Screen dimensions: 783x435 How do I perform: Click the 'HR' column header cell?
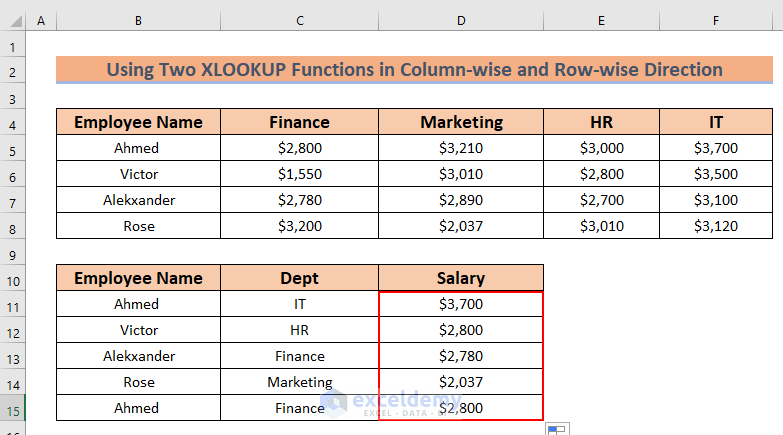pyautogui.click(x=601, y=122)
